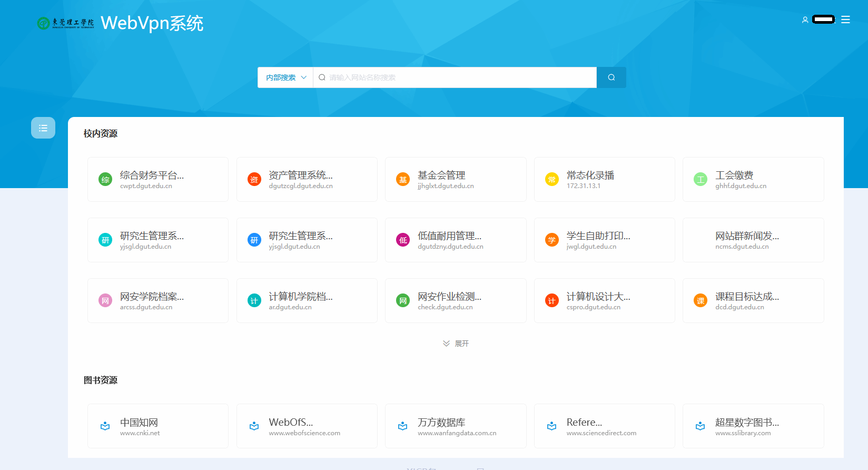
Task: Open 基金会管理 title link
Action: 441,175
